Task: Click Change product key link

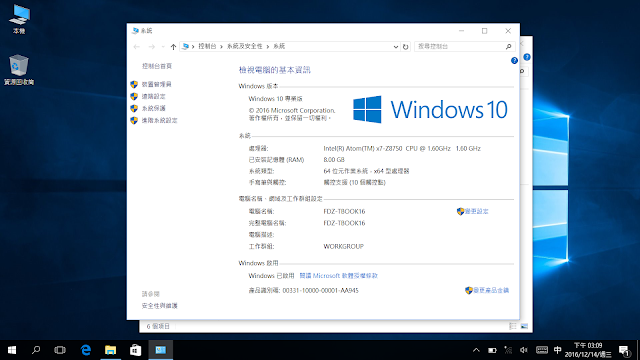Action: (491, 290)
